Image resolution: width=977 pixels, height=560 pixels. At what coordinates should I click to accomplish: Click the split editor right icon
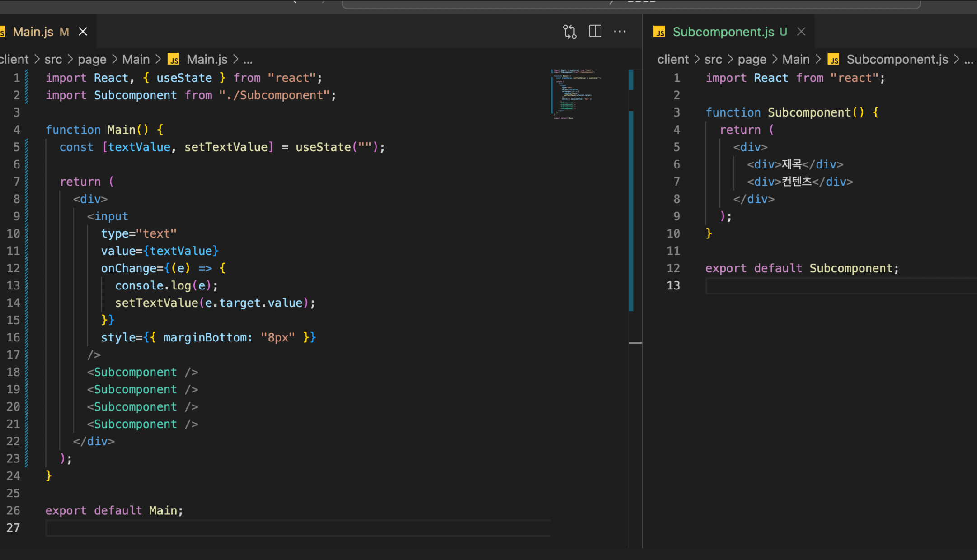click(595, 32)
